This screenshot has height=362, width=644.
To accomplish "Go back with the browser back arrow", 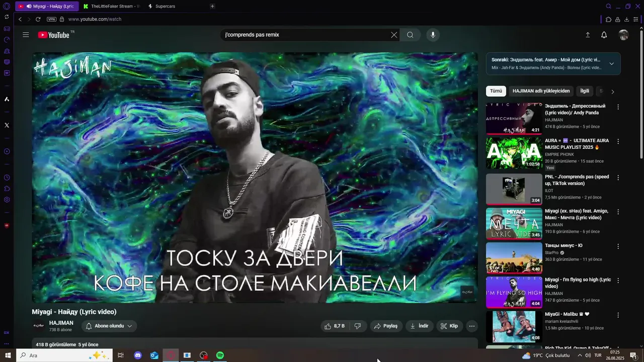I will point(20,19).
